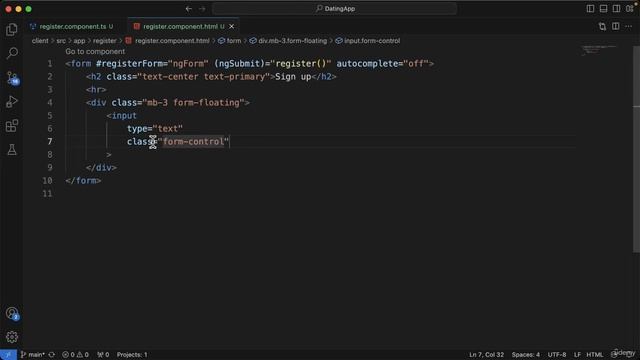
Task: Click the #registerForm template variable
Action: click(132, 64)
